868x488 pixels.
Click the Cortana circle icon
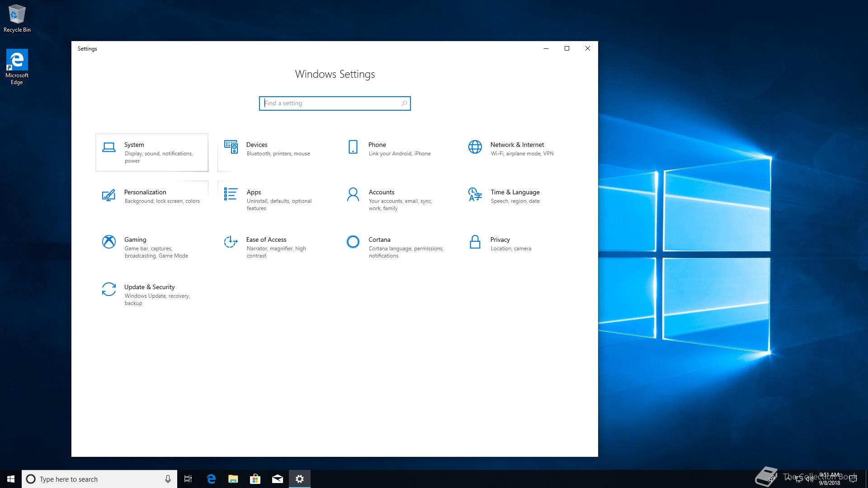click(x=353, y=242)
